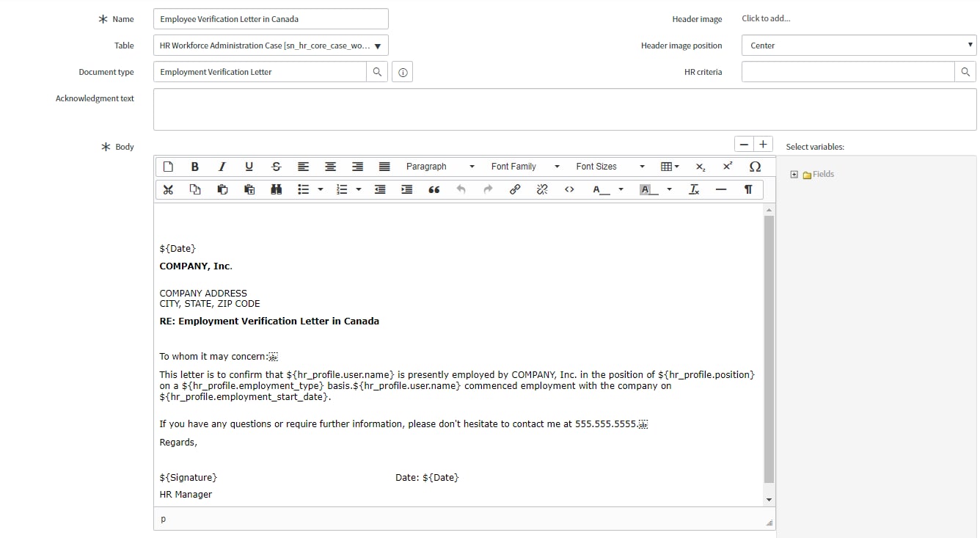
Task: Open text color picker dropdown arrow
Action: [x=621, y=189]
